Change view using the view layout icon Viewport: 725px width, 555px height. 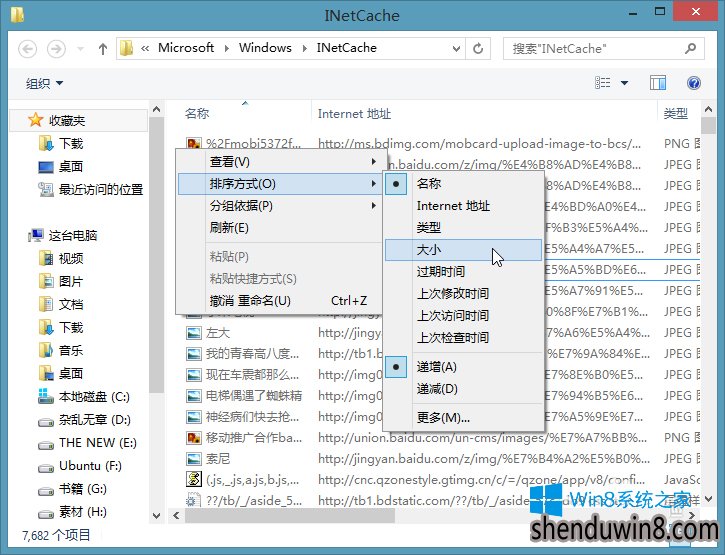602,83
